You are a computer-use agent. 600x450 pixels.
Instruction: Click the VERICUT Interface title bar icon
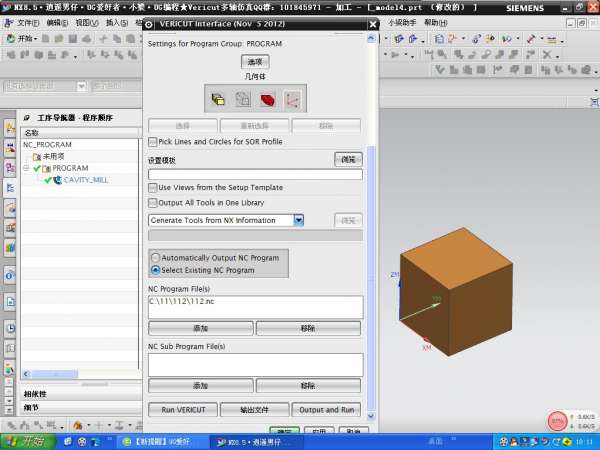pos(151,23)
